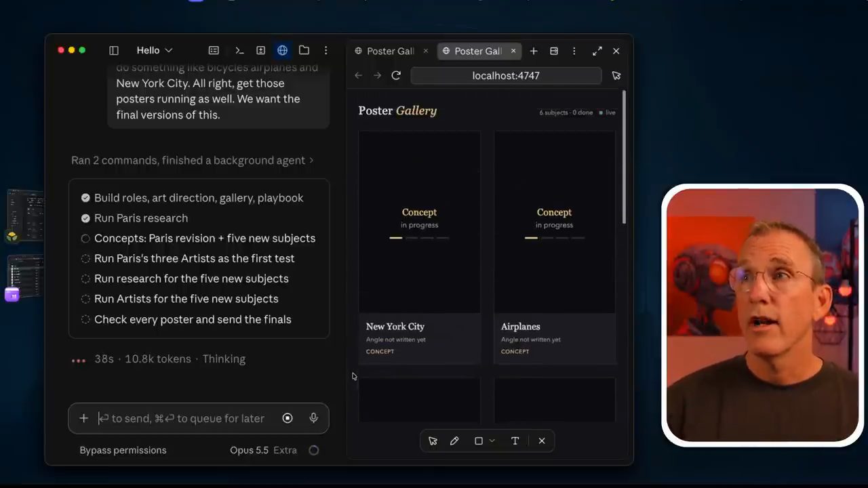Click 'Check every poster and send the finals'
Screen dimensions: 868x488
point(193,319)
